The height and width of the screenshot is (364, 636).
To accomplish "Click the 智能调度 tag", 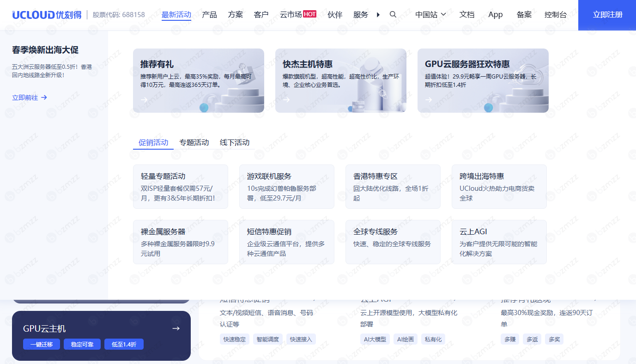I will (268, 340).
